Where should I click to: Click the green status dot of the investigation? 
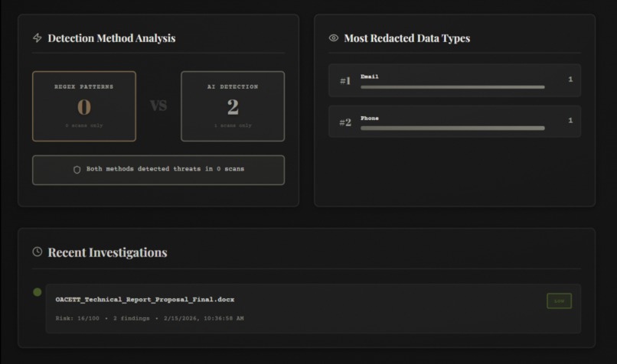point(38,292)
